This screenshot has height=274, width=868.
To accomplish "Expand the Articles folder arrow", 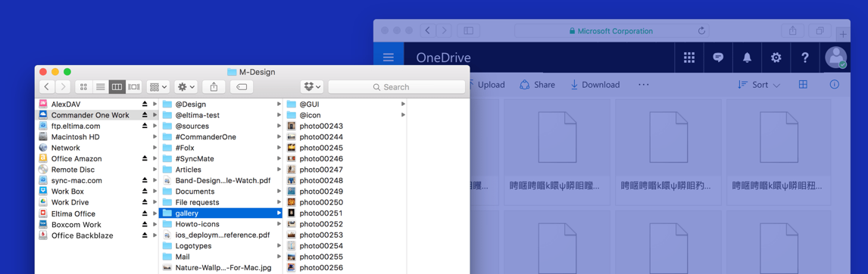I will [x=279, y=170].
